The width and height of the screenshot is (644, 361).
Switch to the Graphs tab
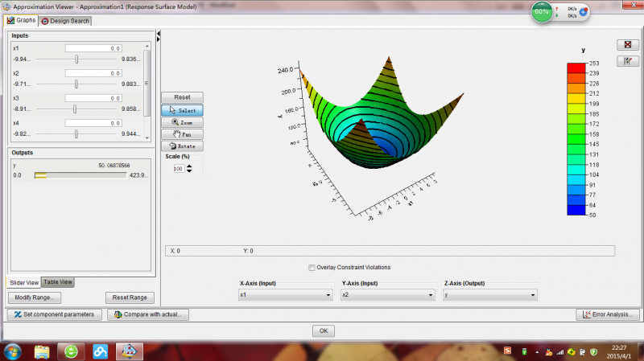[x=22, y=20]
